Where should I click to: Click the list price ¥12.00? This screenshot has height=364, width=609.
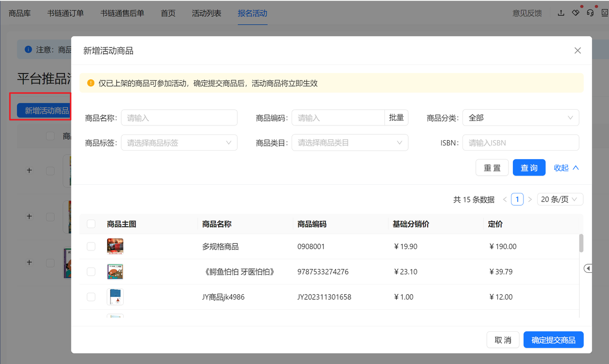click(x=501, y=297)
